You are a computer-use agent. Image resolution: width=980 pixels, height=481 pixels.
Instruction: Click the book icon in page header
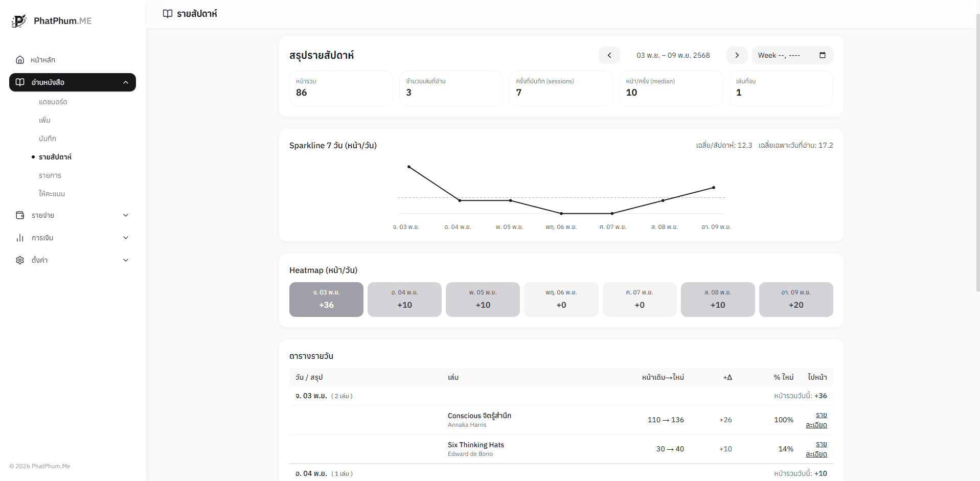[x=168, y=14]
